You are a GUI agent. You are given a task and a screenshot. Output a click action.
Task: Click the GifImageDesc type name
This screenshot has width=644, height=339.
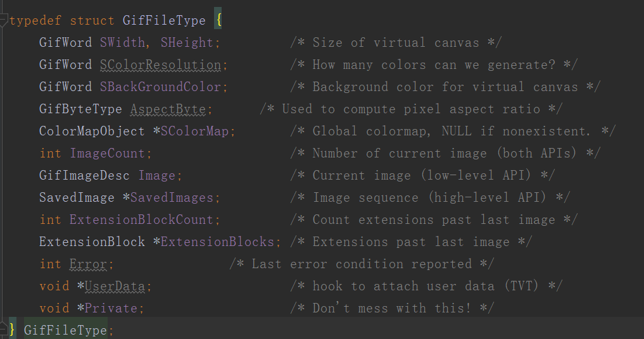point(84,175)
